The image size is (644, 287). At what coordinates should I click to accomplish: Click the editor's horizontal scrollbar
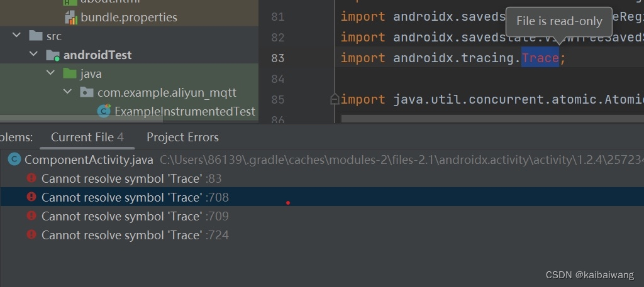point(491,119)
